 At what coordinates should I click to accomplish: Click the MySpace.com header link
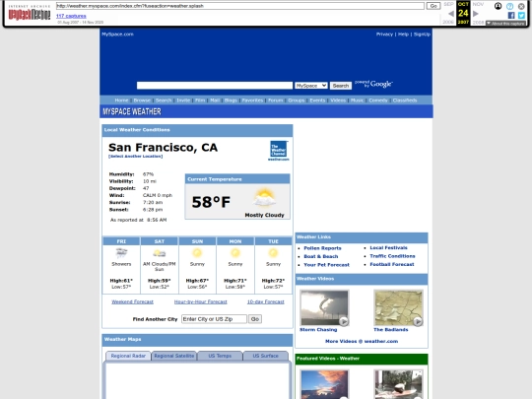(x=117, y=33)
